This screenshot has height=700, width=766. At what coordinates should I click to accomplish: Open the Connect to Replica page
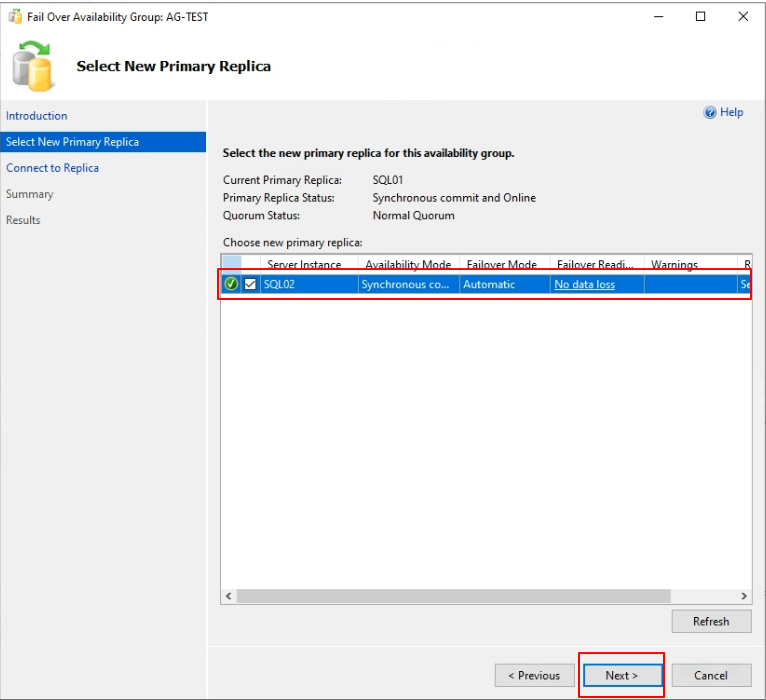click(52, 168)
